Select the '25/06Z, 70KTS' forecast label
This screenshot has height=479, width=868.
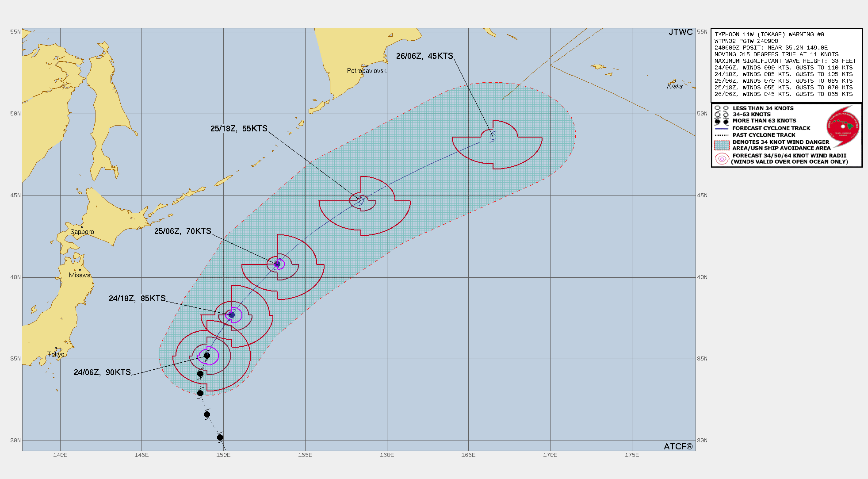coord(183,231)
